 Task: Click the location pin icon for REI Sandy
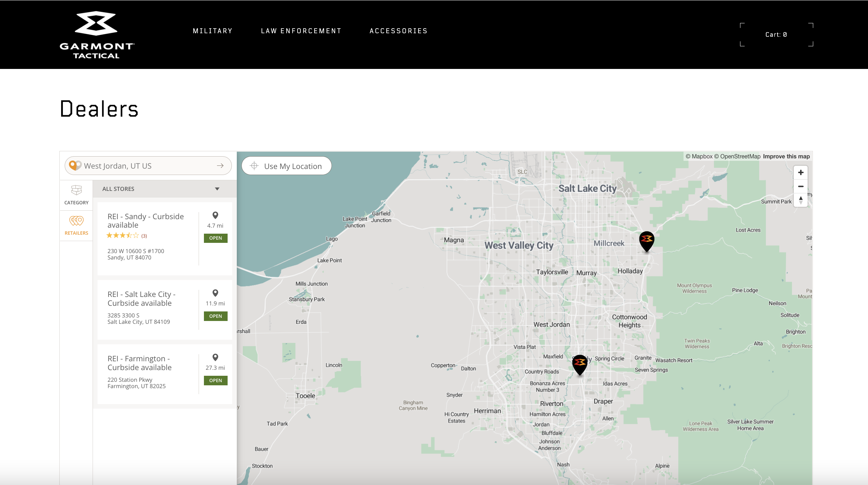(215, 216)
